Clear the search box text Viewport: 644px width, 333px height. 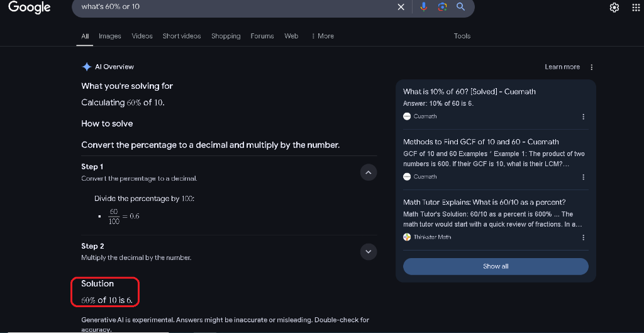[401, 7]
